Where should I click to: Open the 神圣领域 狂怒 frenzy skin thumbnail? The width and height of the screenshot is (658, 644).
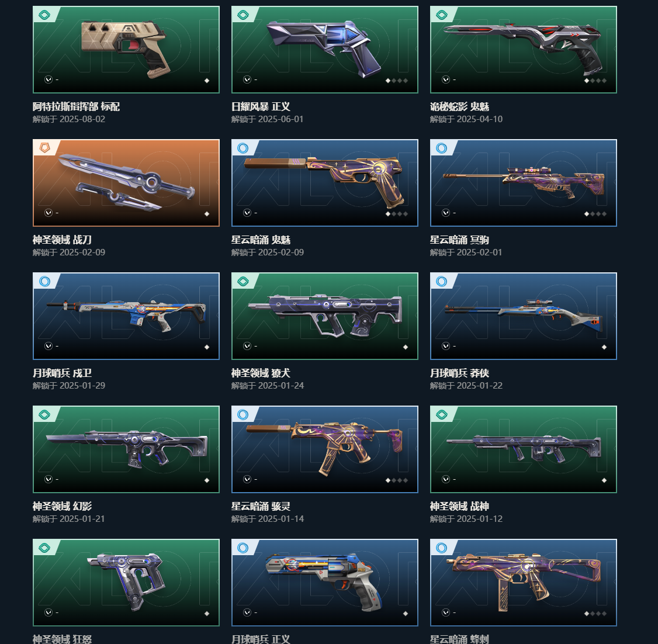point(126,582)
